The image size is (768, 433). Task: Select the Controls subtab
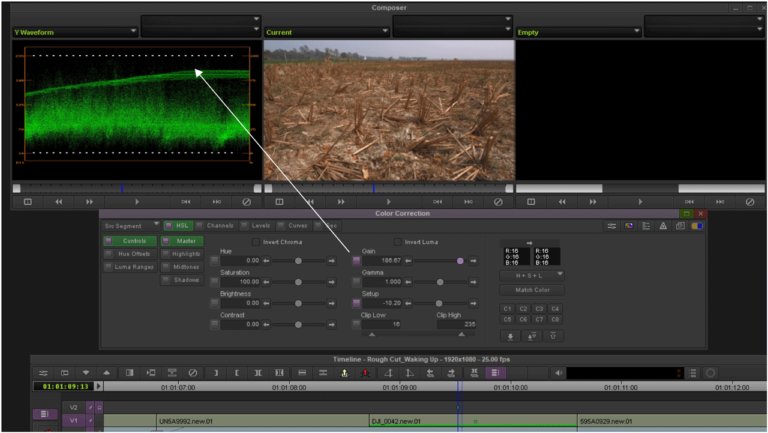coord(130,241)
